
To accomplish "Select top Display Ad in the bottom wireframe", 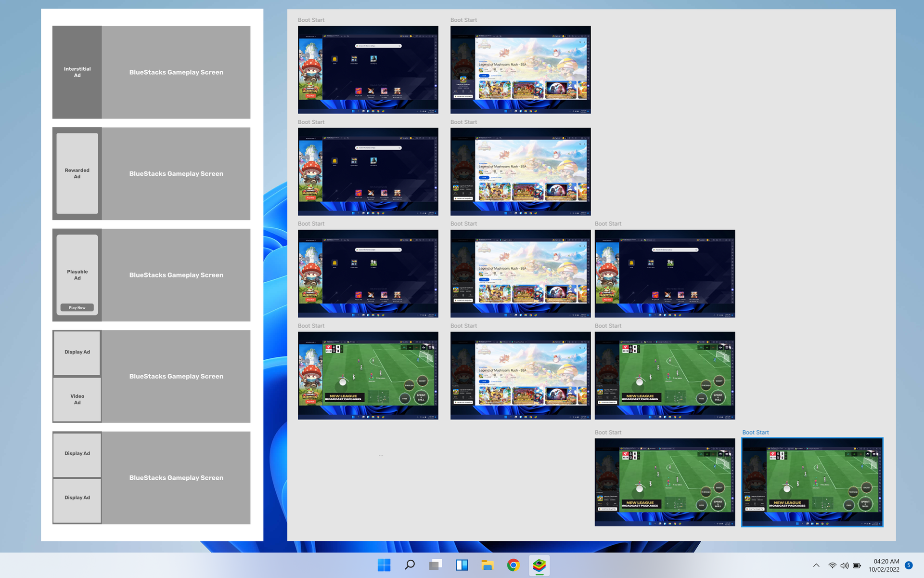I will pyautogui.click(x=77, y=454).
